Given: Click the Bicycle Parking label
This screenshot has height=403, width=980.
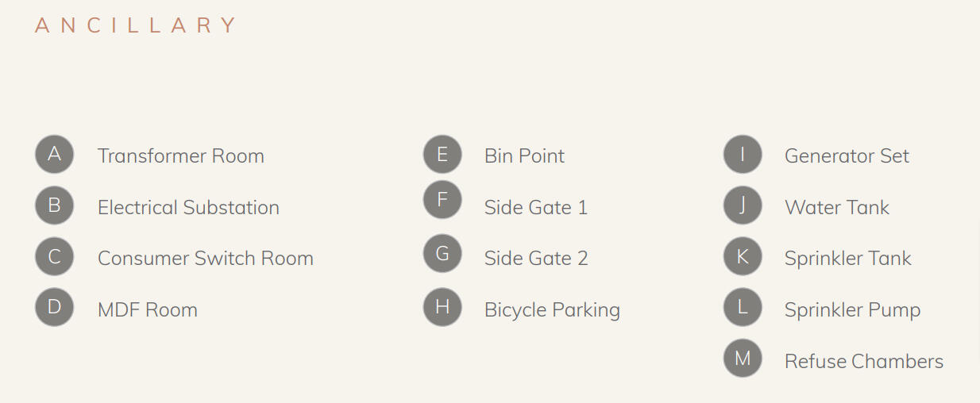Looking at the screenshot, I should point(552,310).
